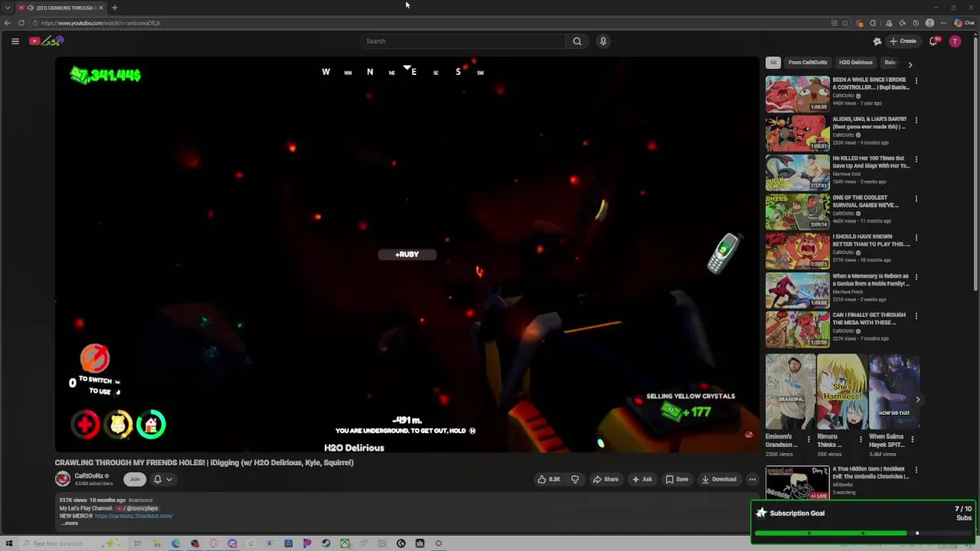Open the 'He KILLED Her 100 Times' title

[x=871, y=162]
